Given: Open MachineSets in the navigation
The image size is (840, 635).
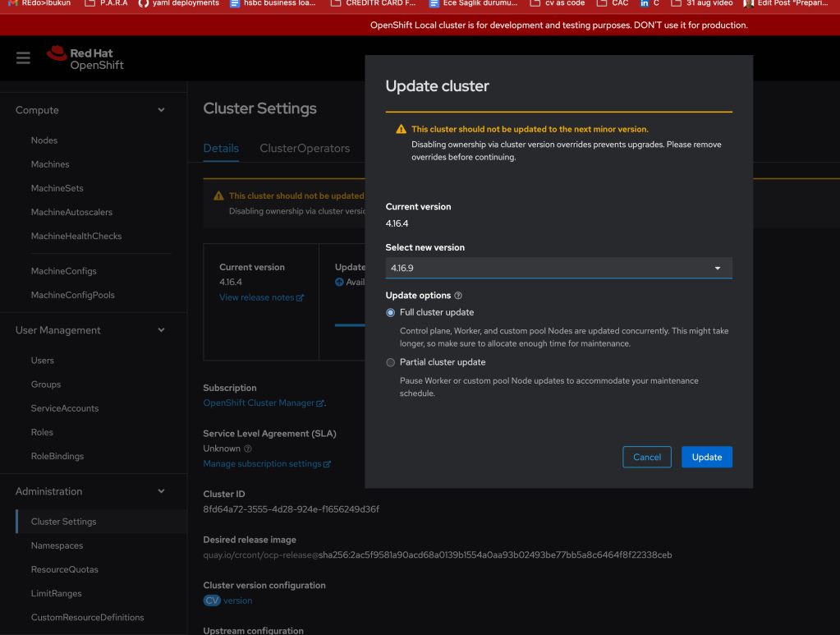Looking at the screenshot, I should (x=57, y=188).
